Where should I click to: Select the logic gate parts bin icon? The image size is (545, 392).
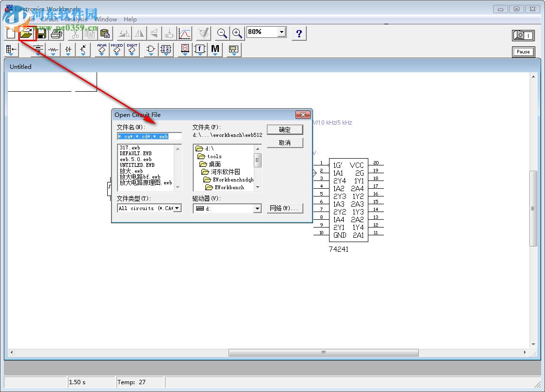click(x=150, y=49)
